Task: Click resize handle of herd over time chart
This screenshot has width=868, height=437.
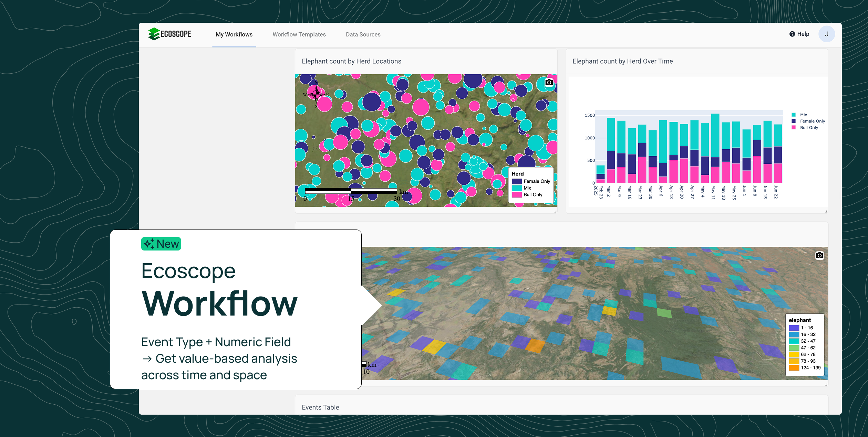Action: [x=826, y=211]
